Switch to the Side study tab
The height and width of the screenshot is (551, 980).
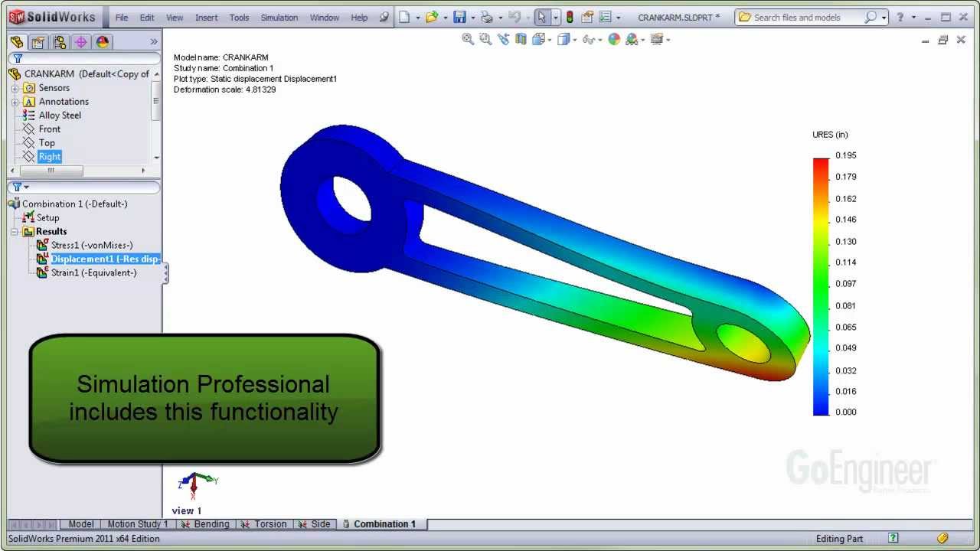pyautogui.click(x=314, y=524)
